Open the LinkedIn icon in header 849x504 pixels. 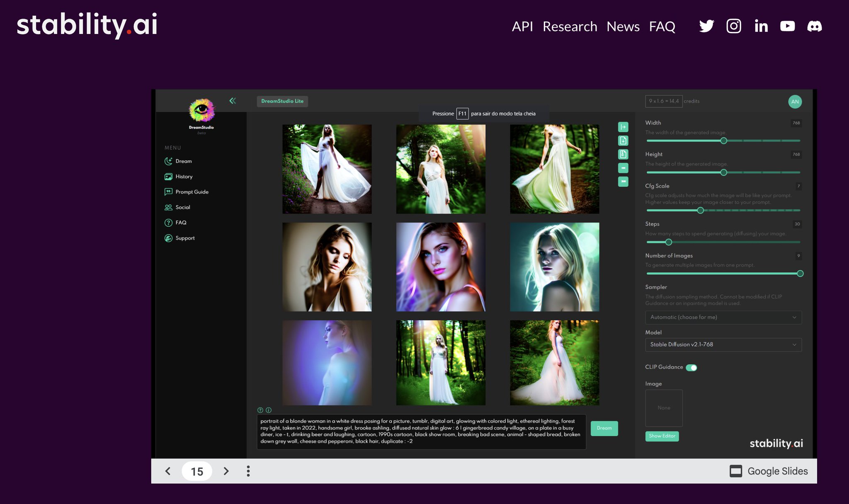click(761, 26)
